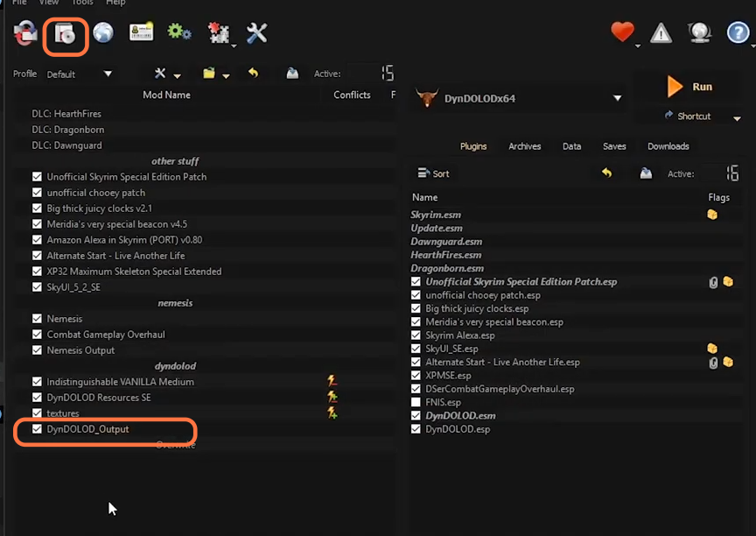Open the Executables editor gears icon
756x536 pixels.
178,32
